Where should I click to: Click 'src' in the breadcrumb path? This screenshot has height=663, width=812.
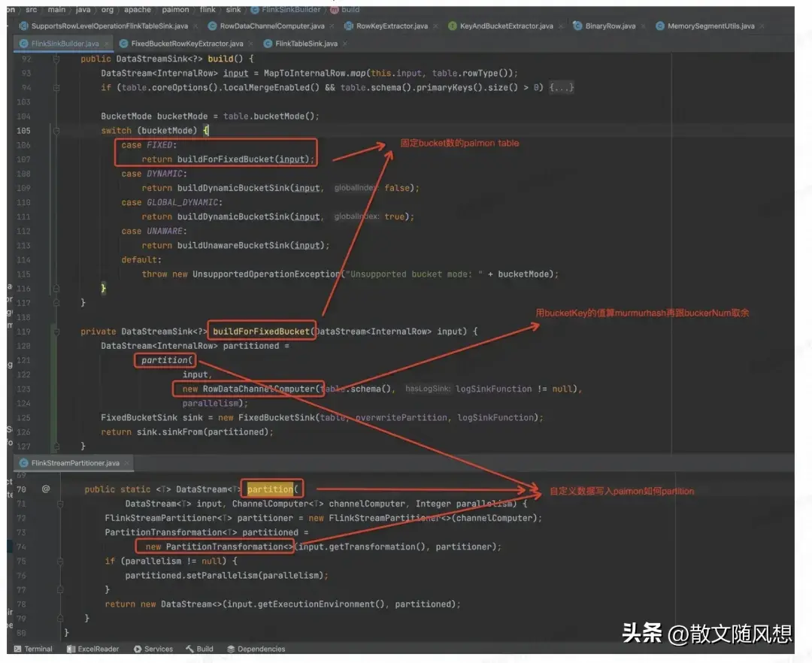(31, 9)
